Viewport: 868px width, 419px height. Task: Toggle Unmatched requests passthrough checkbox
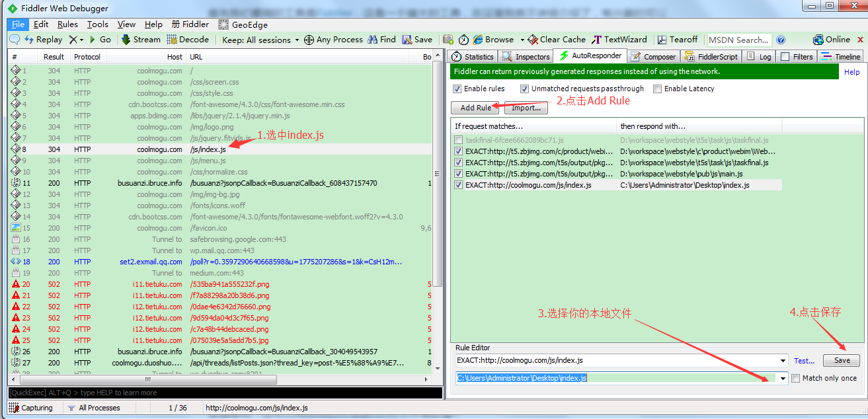524,89
